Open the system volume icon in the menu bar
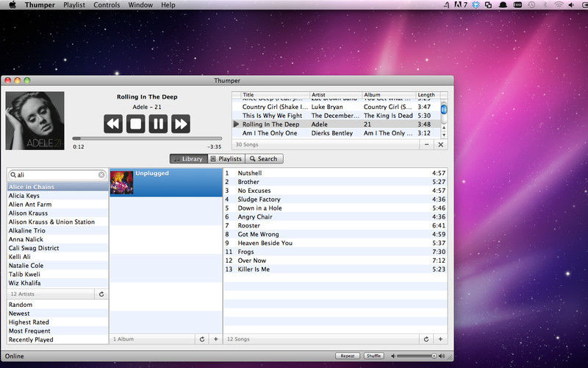 [571, 5]
